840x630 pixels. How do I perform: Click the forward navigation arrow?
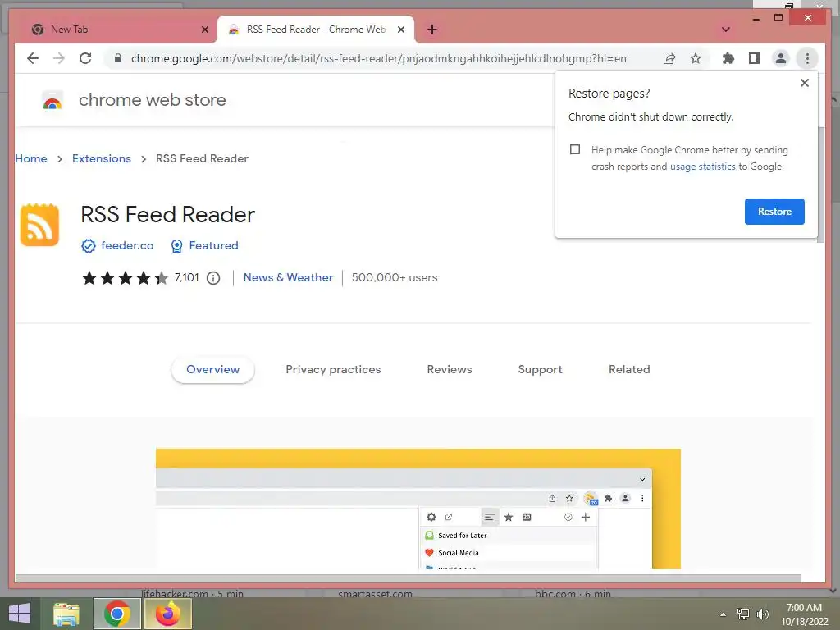[59, 58]
